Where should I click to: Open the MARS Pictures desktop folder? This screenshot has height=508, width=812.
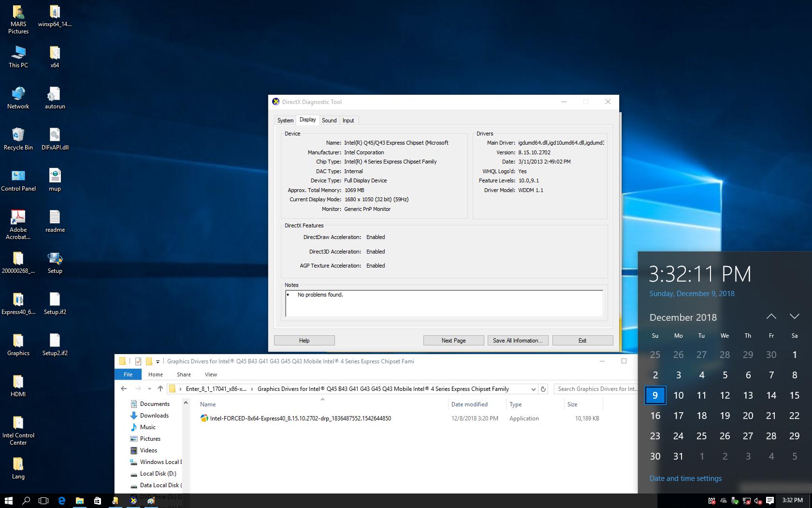[x=18, y=19]
